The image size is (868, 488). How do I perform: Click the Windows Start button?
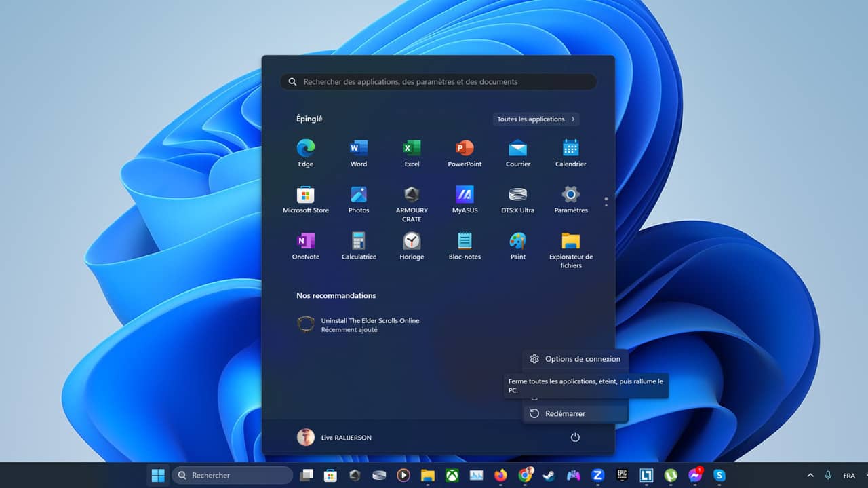point(158,475)
